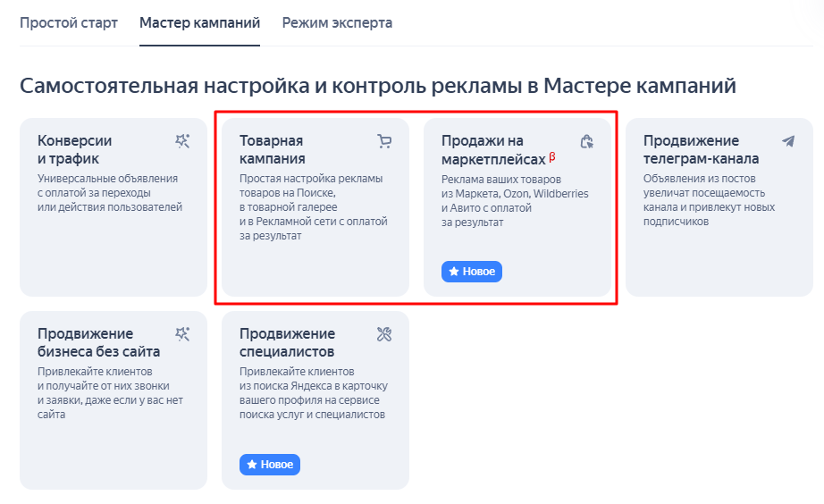
Task: Open the Режим эксперта tab
Action: 338,23
